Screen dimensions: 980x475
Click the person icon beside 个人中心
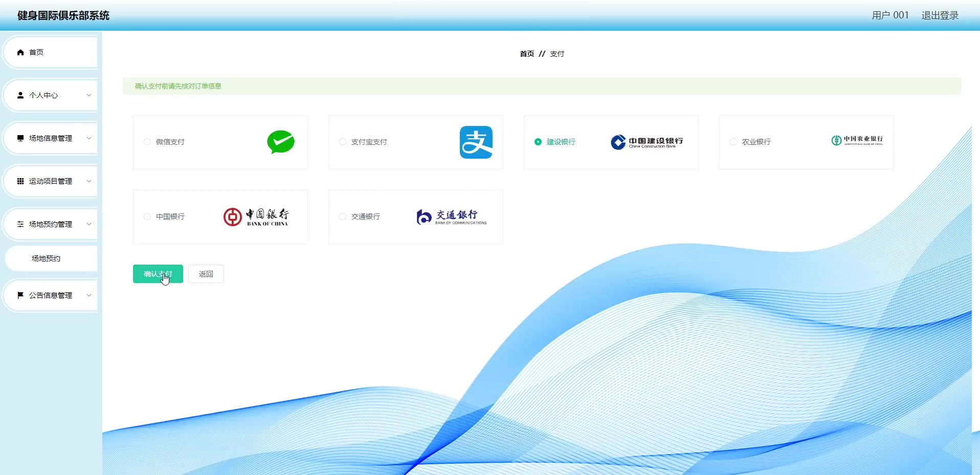click(20, 95)
